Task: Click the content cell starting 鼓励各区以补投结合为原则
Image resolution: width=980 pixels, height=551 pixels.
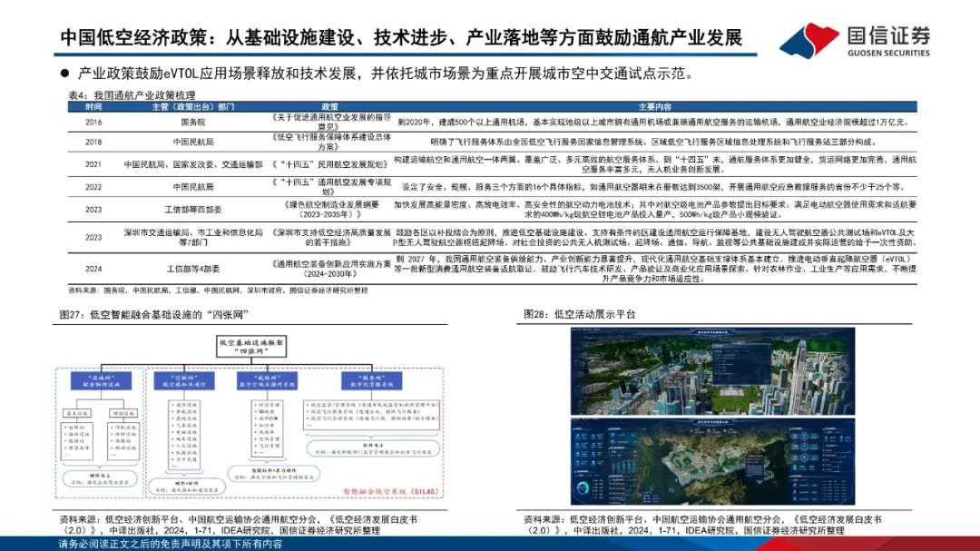Action: [655, 237]
